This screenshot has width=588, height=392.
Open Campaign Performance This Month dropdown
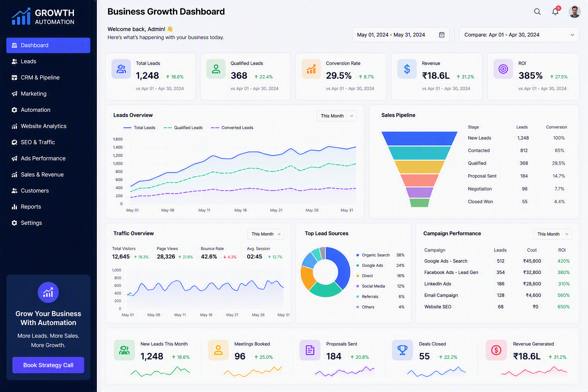click(553, 234)
